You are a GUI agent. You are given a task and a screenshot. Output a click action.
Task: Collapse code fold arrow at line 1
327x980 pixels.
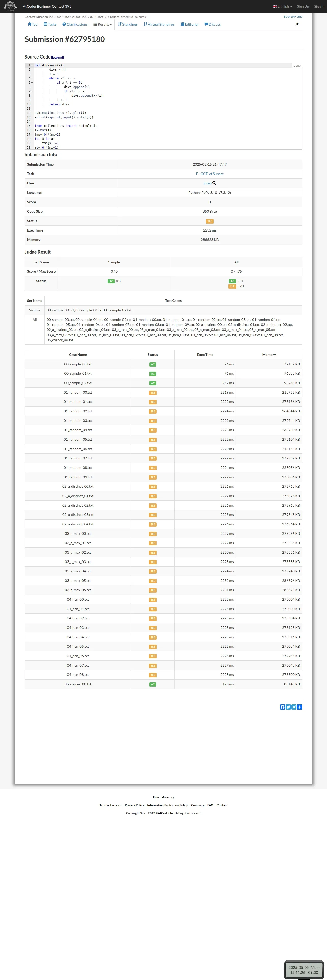tap(32, 65)
